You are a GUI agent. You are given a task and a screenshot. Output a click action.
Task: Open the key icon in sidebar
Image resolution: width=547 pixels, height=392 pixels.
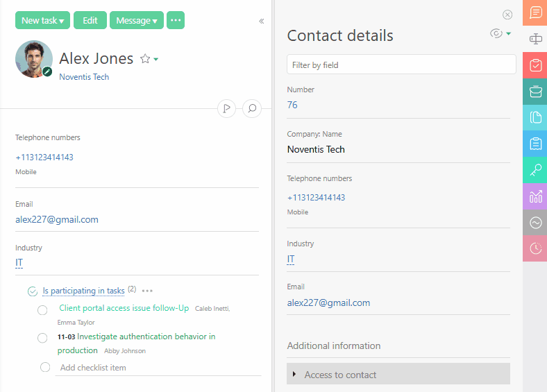[535, 170]
